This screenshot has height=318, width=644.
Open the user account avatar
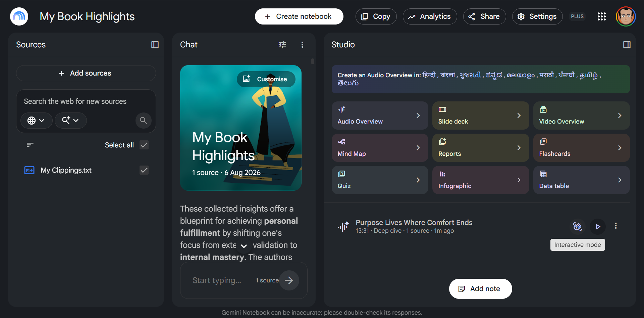(x=626, y=16)
